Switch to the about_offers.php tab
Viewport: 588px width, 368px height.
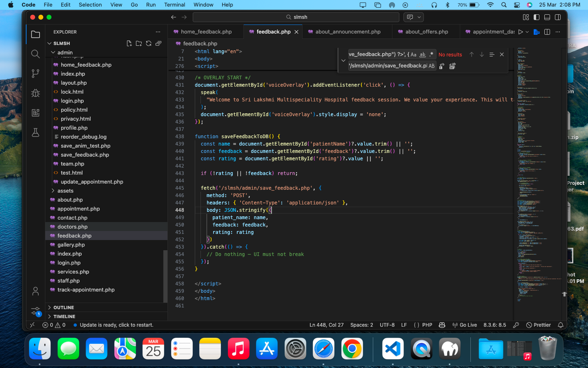[426, 32]
